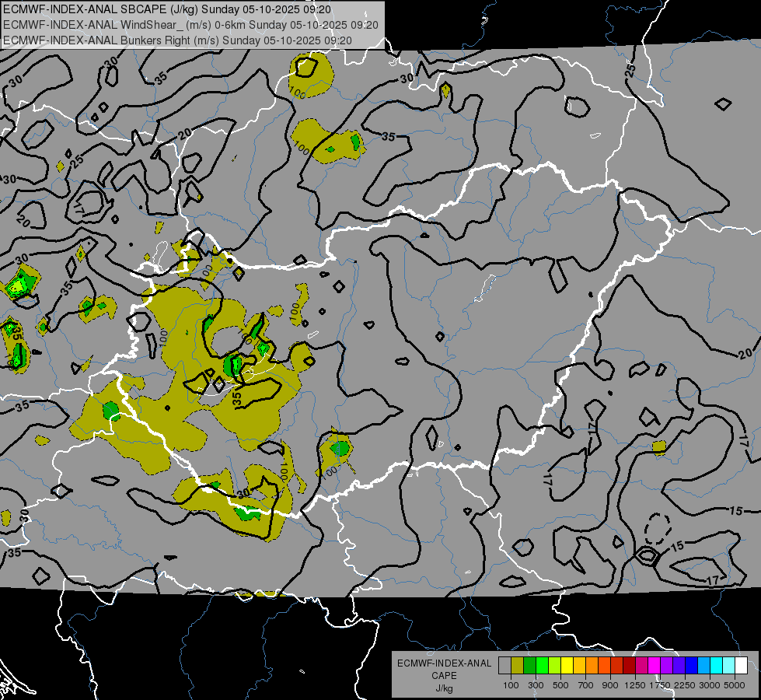Pick the yellow swatch right of 500
Image resolution: width=761 pixels, height=700 pixels.
click(567, 666)
